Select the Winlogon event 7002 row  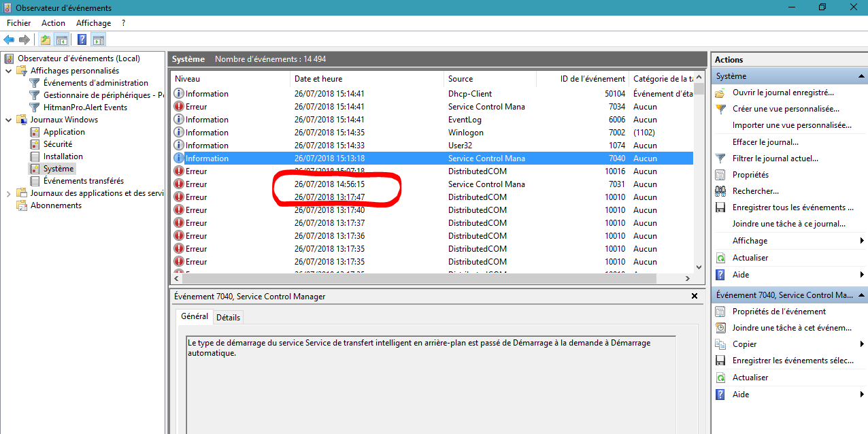pyautogui.click(x=432, y=133)
